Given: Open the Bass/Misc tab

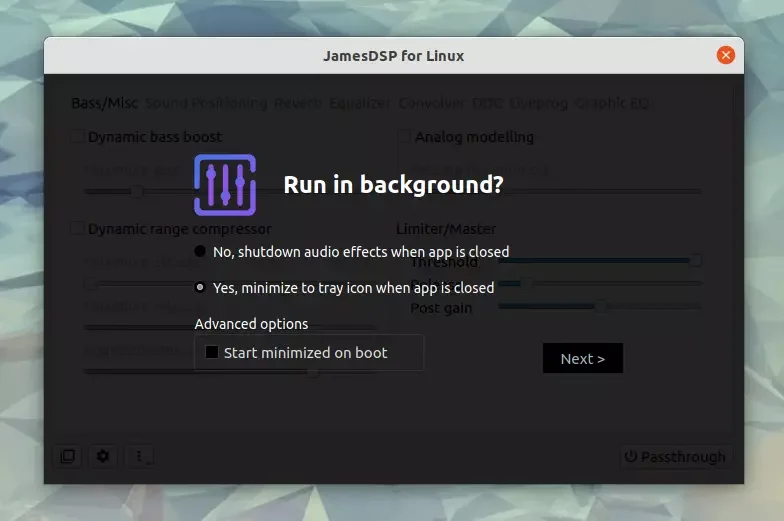Looking at the screenshot, I should [x=104, y=103].
